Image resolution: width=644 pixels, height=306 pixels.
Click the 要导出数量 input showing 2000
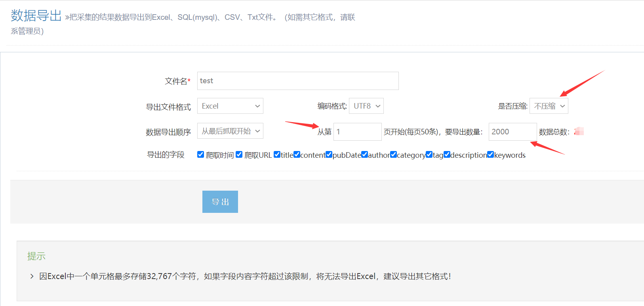(x=513, y=132)
